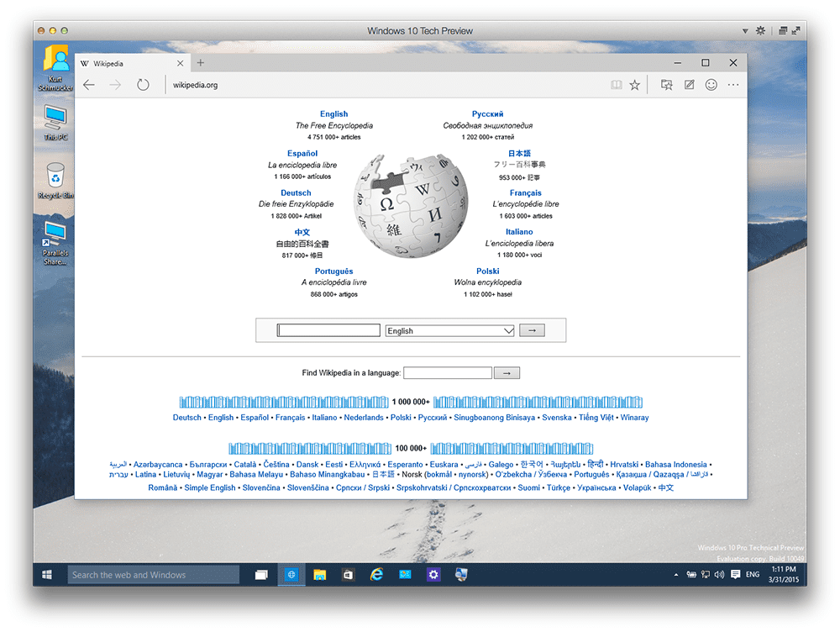The width and height of the screenshot is (840, 632).
Task: Click Simple English language link
Action: pos(210,487)
